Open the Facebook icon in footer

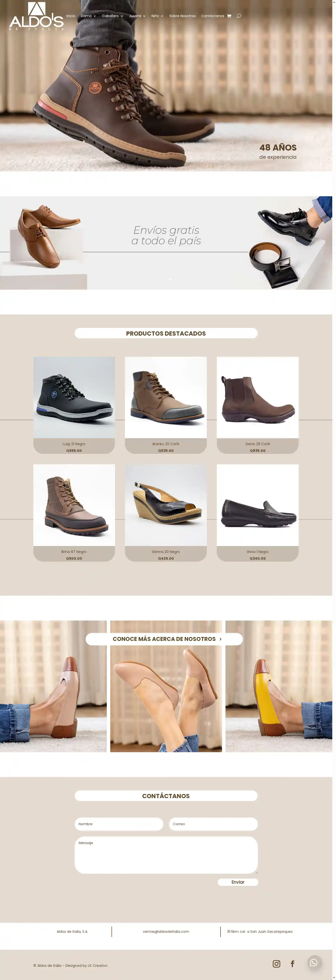click(x=293, y=964)
